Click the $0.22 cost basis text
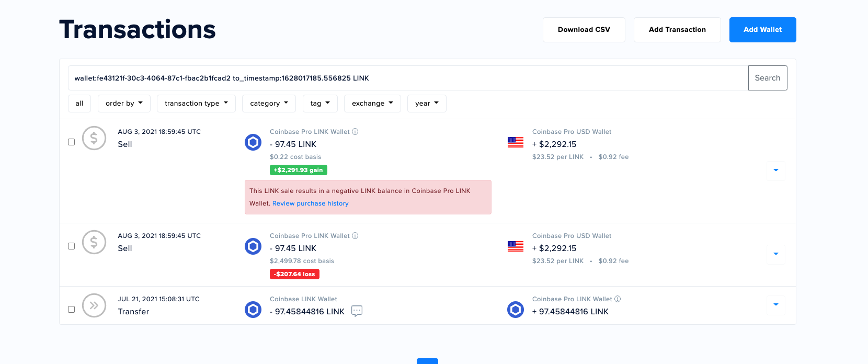Image resolution: width=868 pixels, height=364 pixels. pos(295,157)
